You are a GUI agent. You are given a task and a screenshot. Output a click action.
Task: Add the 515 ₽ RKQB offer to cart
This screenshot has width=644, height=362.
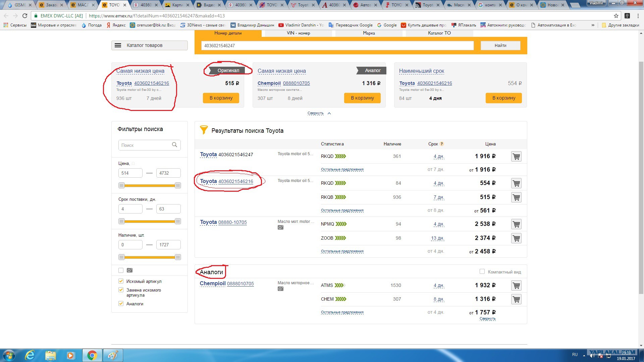tap(516, 197)
